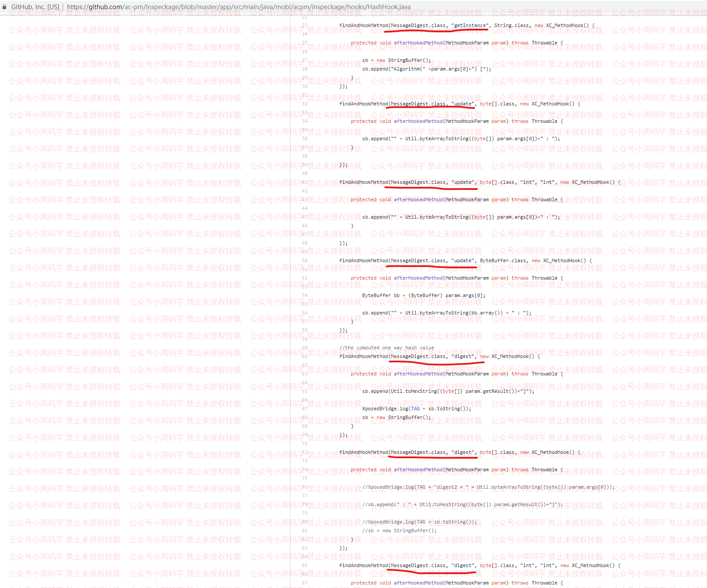Click line number 67 in the gutter

pyautogui.click(x=305, y=409)
